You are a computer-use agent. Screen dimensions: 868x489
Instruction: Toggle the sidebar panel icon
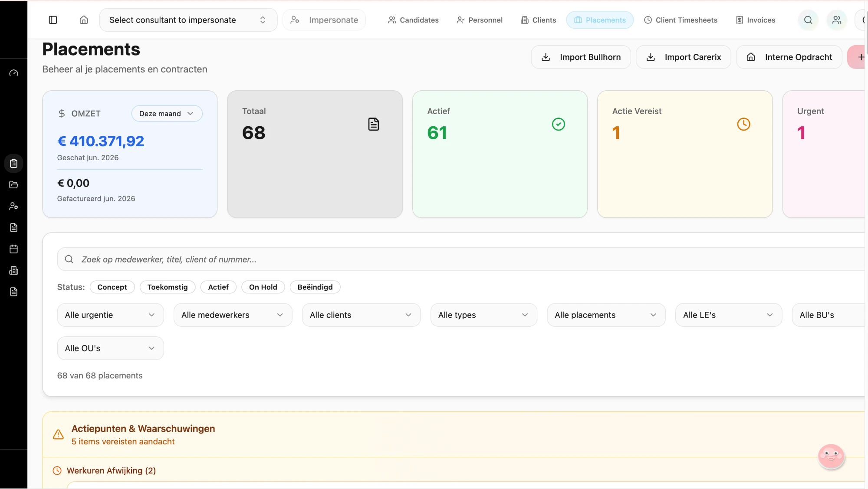tap(53, 20)
